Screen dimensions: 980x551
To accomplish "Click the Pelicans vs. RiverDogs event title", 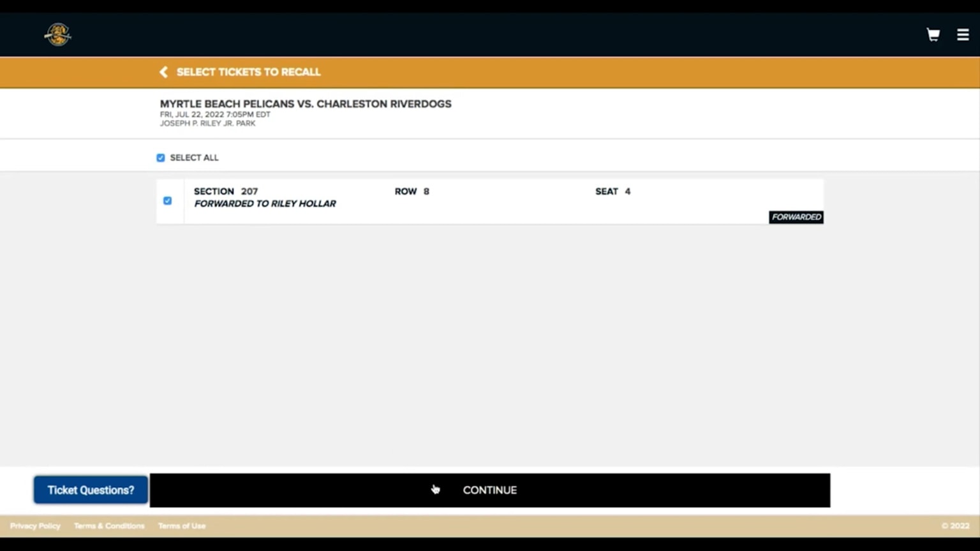I will (305, 104).
